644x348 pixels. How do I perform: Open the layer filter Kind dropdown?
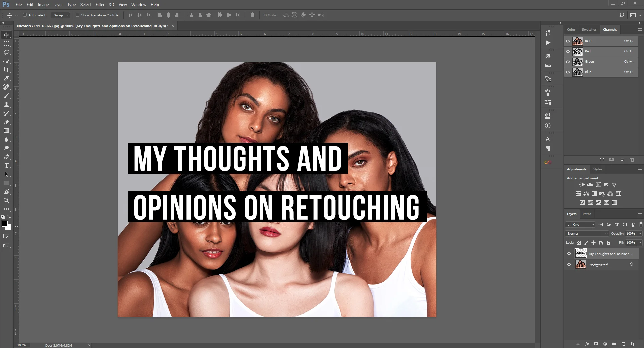(x=580, y=224)
